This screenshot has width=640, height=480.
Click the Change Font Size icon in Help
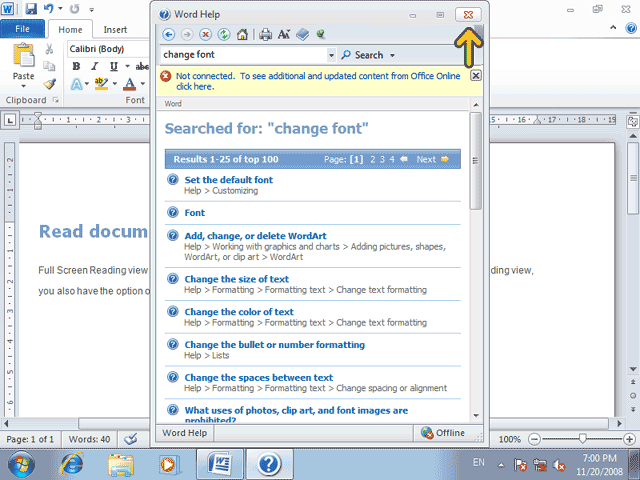tap(284, 35)
